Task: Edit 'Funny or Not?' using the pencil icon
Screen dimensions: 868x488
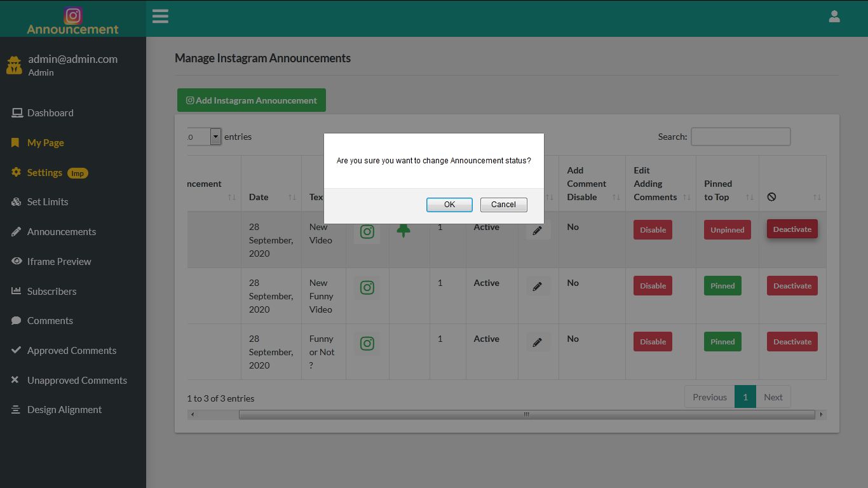Action: pos(538,341)
